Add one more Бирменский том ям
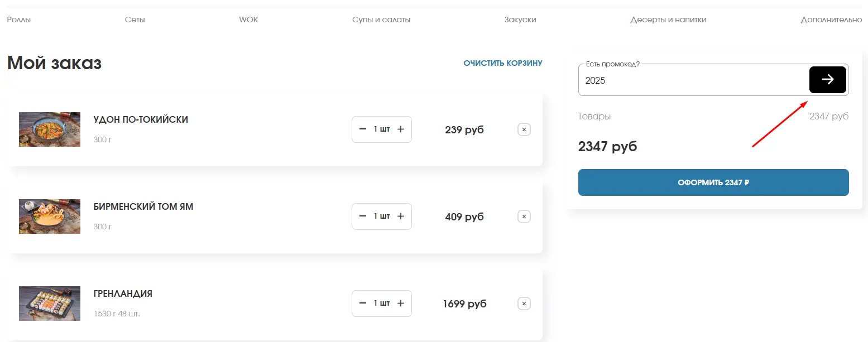 (x=400, y=216)
